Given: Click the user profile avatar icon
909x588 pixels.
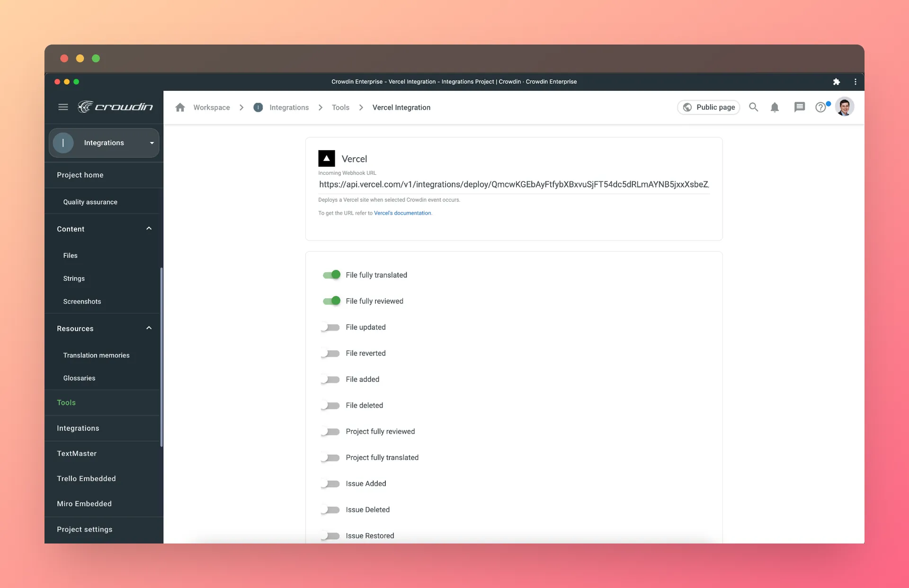Looking at the screenshot, I should [x=846, y=107].
